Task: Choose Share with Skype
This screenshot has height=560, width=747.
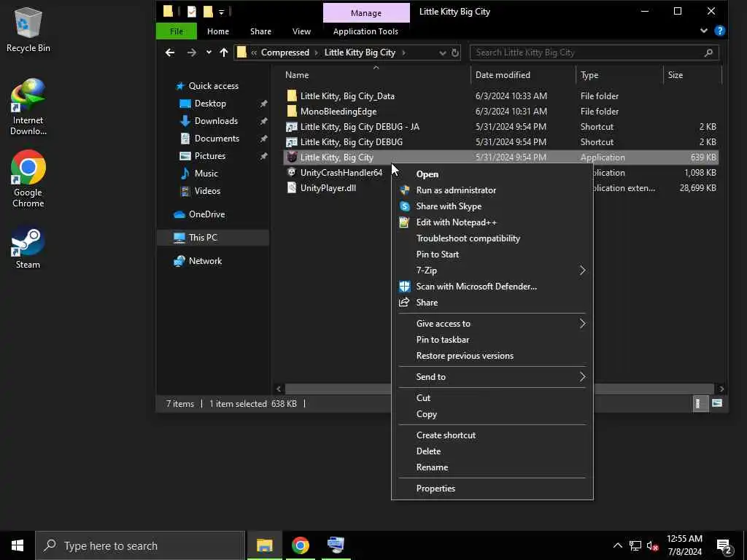Action: 449,206
